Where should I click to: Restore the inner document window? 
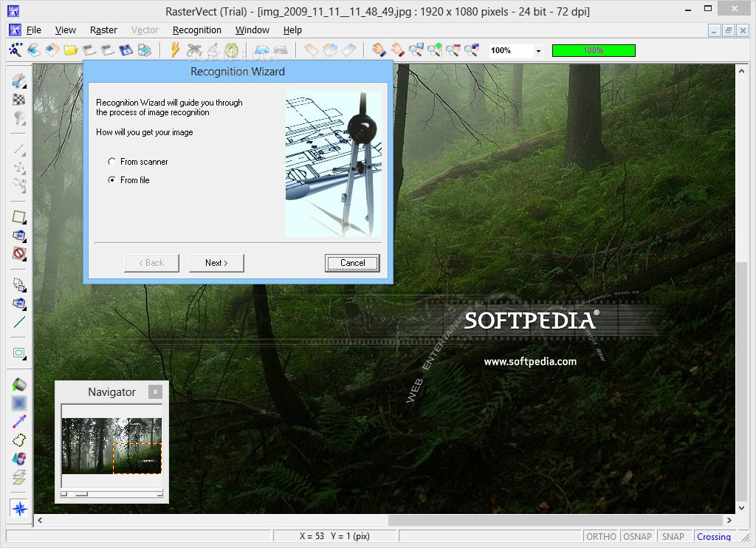coord(729,30)
